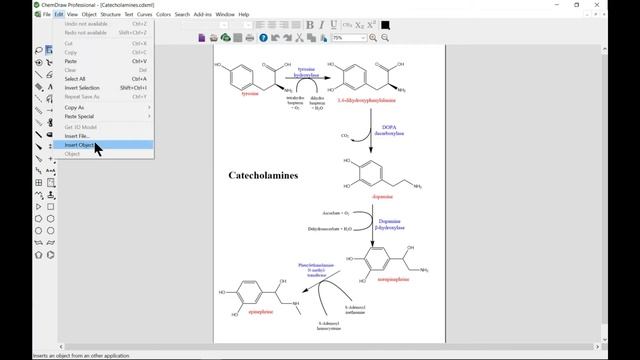Click the New Document icon
Screen dimensions: 640x360
click(202, 38)
